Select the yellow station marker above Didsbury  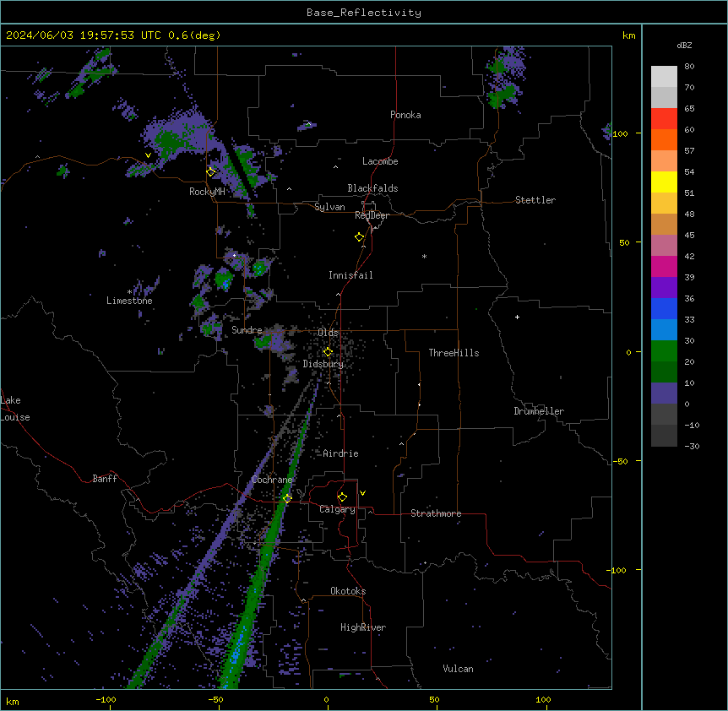click(x=328, y=352)
